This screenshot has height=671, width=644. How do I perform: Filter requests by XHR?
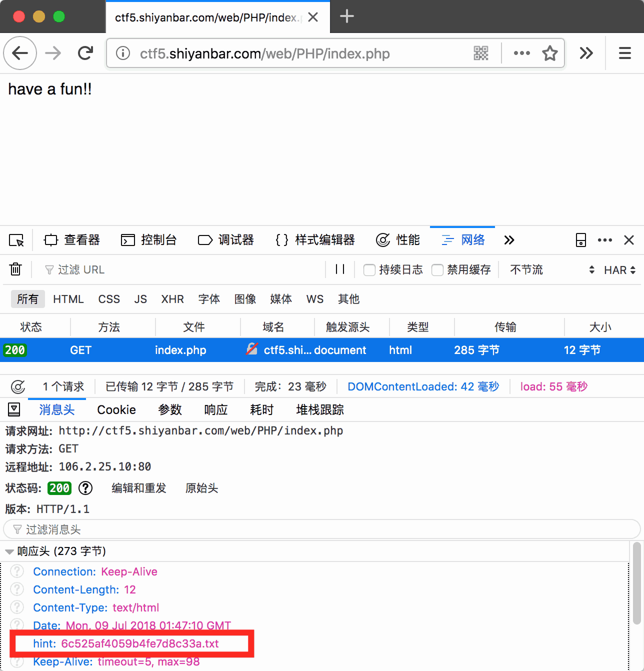point(172,299)
